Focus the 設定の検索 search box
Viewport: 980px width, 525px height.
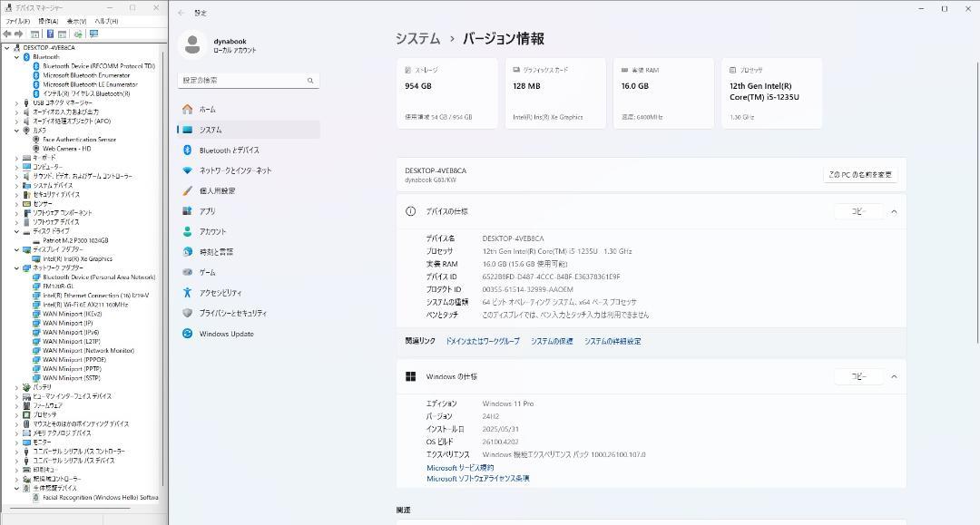click(248, 81)
